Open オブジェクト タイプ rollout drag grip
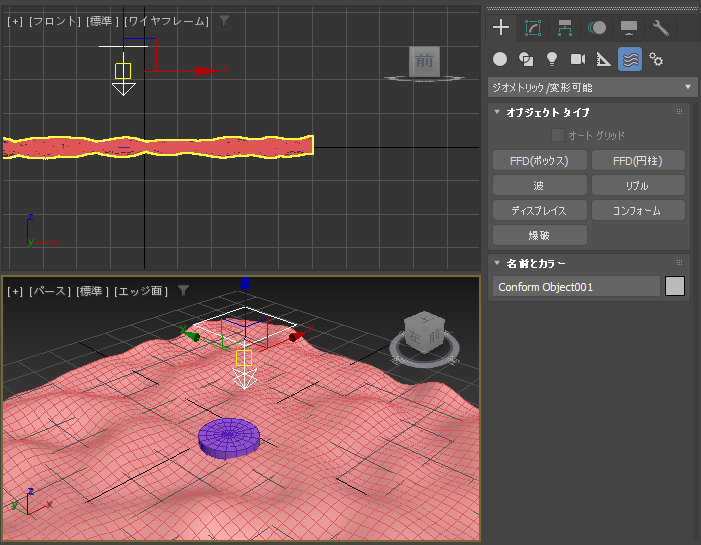 click(x=680, y=112)
